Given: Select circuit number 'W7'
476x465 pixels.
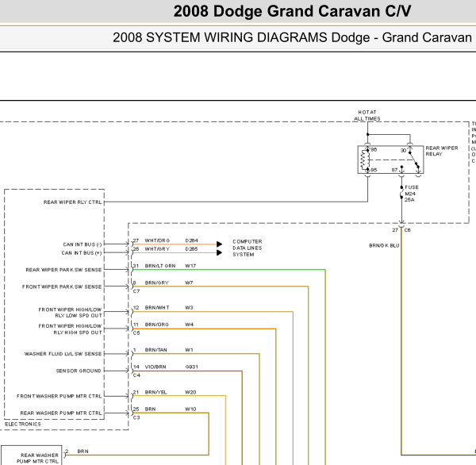Looking at the screenshot, I should click(189, 282).
